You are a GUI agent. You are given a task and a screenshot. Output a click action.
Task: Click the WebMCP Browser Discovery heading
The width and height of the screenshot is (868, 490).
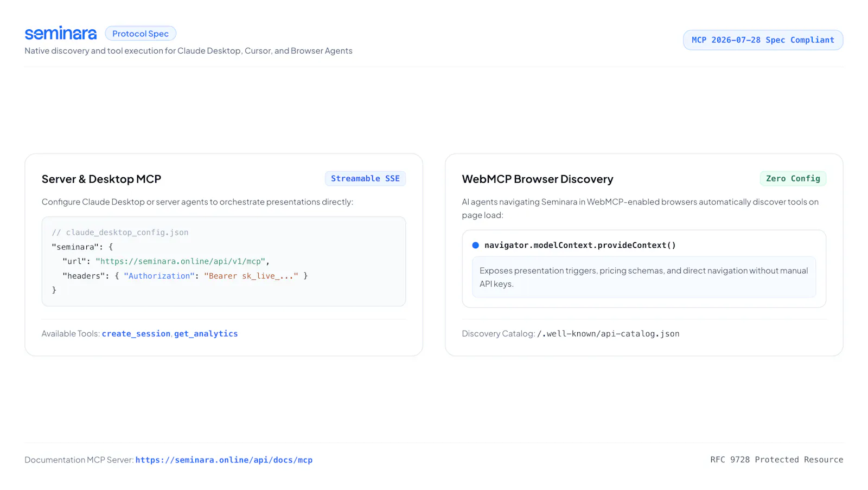(x=538, y=179)
